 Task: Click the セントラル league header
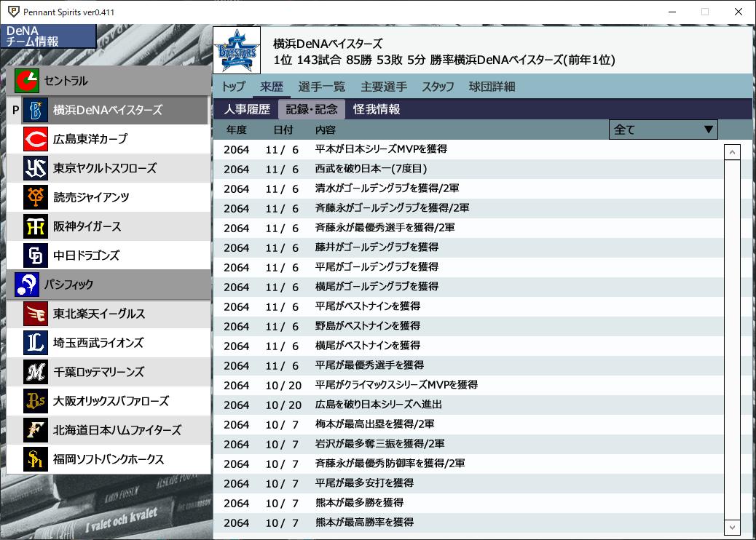click(109, 81)
